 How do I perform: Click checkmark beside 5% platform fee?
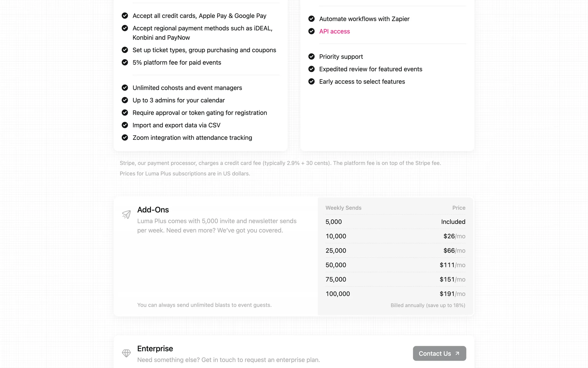tap(125, 63)
